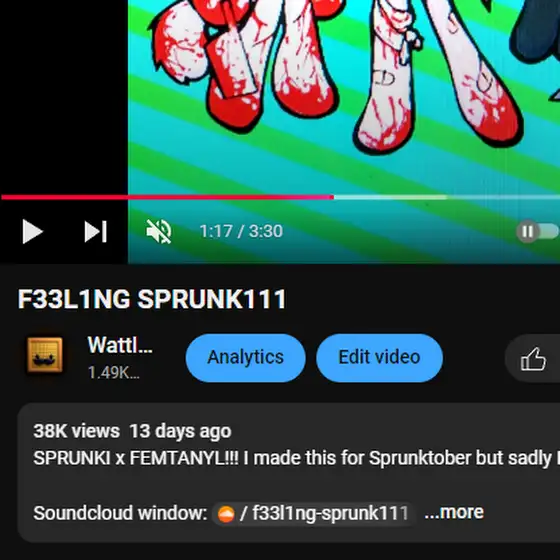This screenshot has height=560, width=560.
Task: Click the play button in video controls
Action: (x=32, y=231)
